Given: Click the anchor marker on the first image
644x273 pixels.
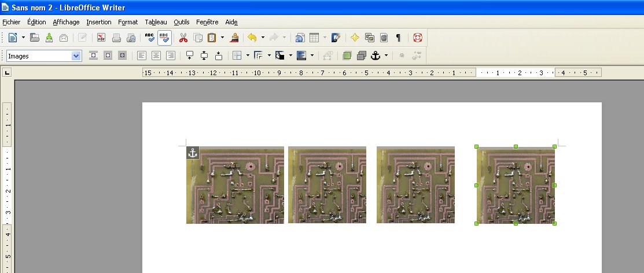Looking at the screenshot, I should 193,153.
